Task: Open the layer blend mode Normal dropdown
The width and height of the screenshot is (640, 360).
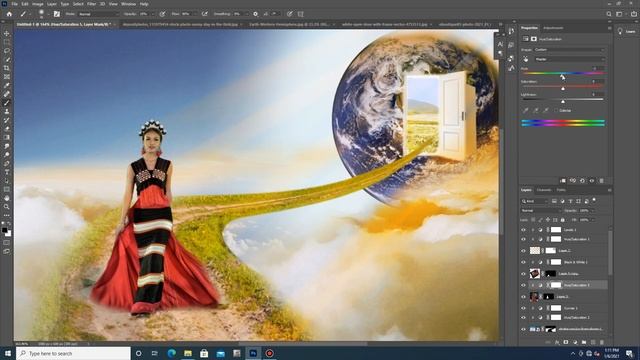Action: 541,211
